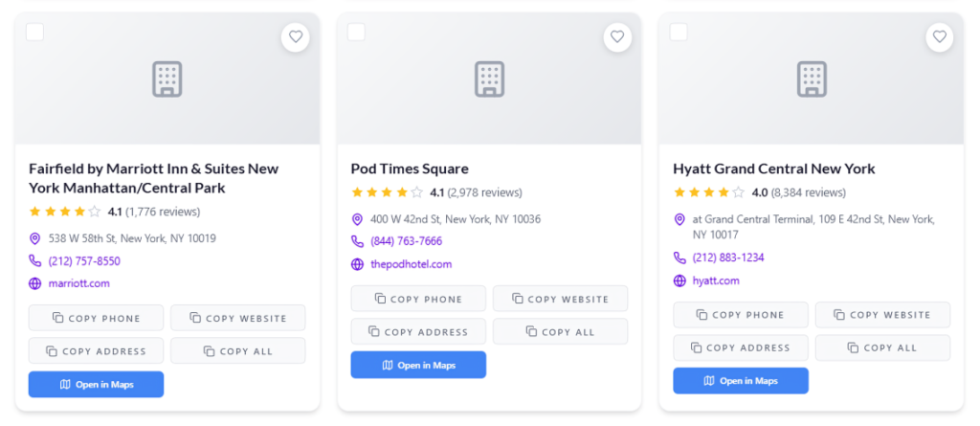Call (212) 757-8550 phone link

click(84, 260)
